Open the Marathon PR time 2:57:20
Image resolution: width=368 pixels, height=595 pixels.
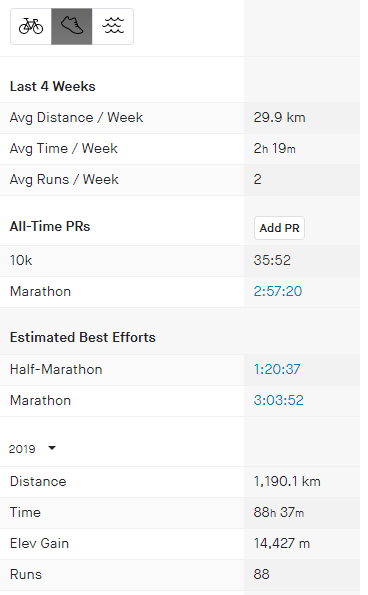click(278, 291)
